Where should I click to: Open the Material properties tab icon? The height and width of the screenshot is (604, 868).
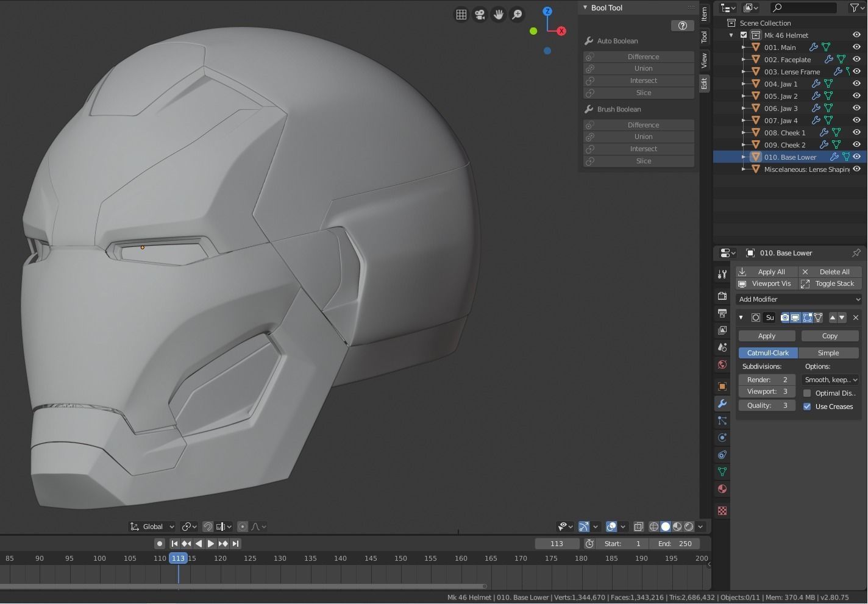(x=722, y=489)
